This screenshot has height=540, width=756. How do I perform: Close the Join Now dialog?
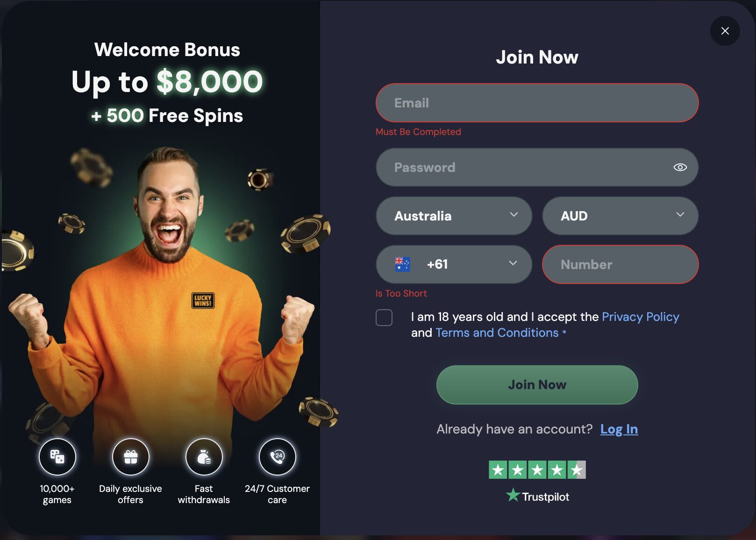pos(725,31)
